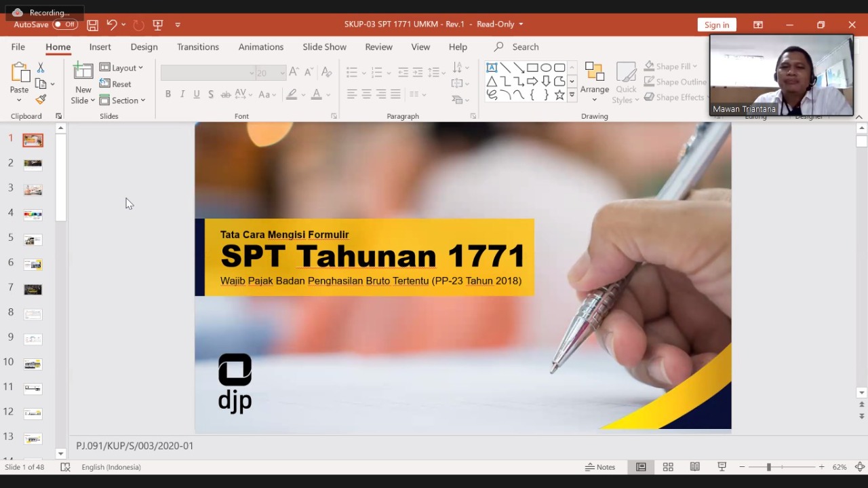Toggle the Notes pane

(601, 467)
